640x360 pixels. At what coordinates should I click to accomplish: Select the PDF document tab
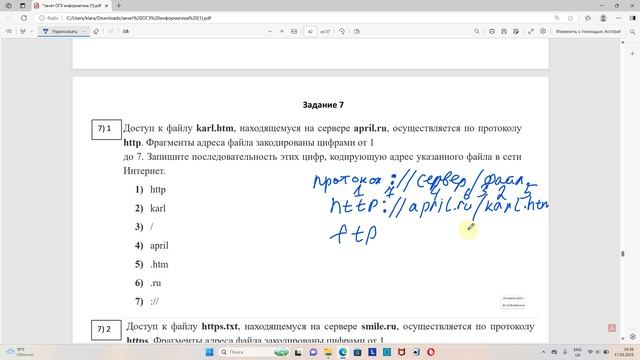[x=71, y=6]
